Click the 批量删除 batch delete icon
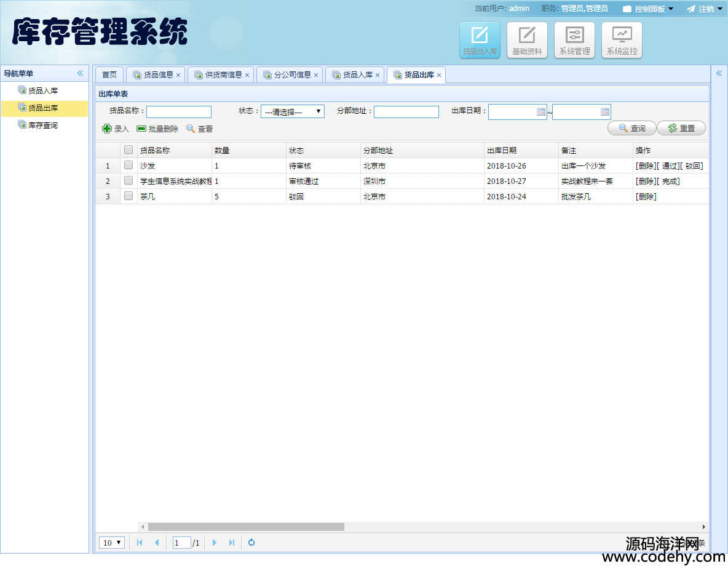Screen dimensions: 728x569 [x=141, y=129]
